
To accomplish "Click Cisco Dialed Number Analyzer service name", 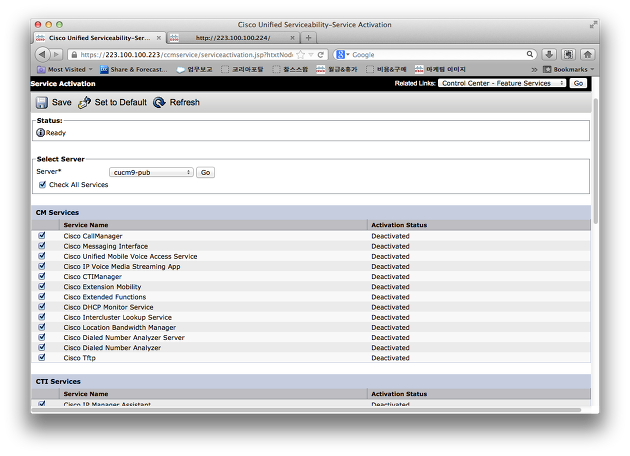I will coord(112,348).
